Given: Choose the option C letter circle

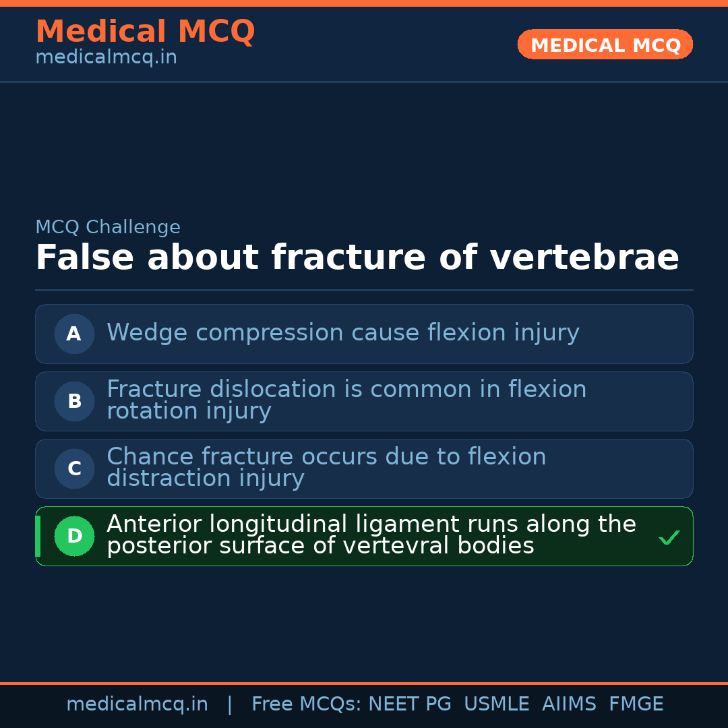Looking at the screenshot, I should point(74,468).
